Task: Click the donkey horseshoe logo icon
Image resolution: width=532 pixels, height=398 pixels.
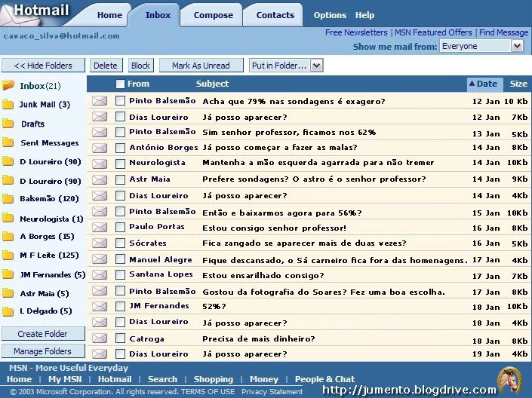Action: click(510, 380)
